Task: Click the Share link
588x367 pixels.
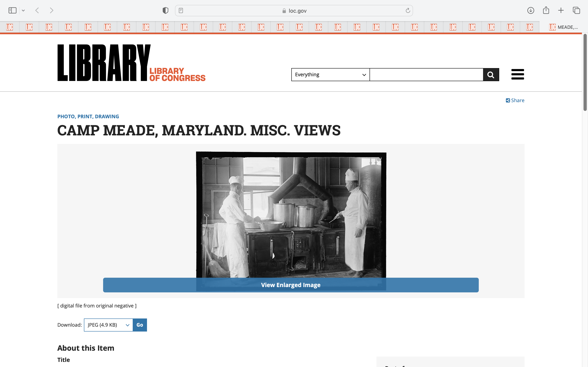Action: (515, 100)
